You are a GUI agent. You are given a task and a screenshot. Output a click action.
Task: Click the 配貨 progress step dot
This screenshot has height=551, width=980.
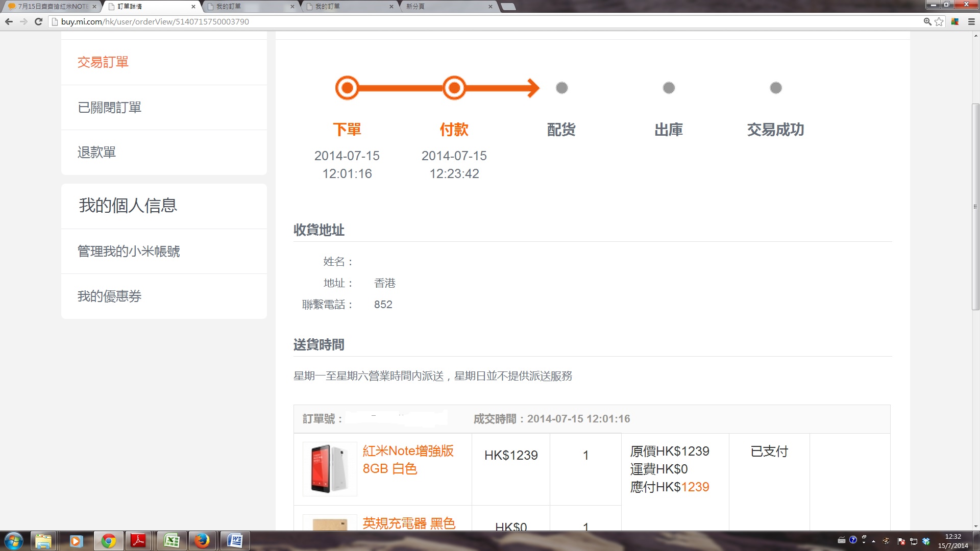561,88
